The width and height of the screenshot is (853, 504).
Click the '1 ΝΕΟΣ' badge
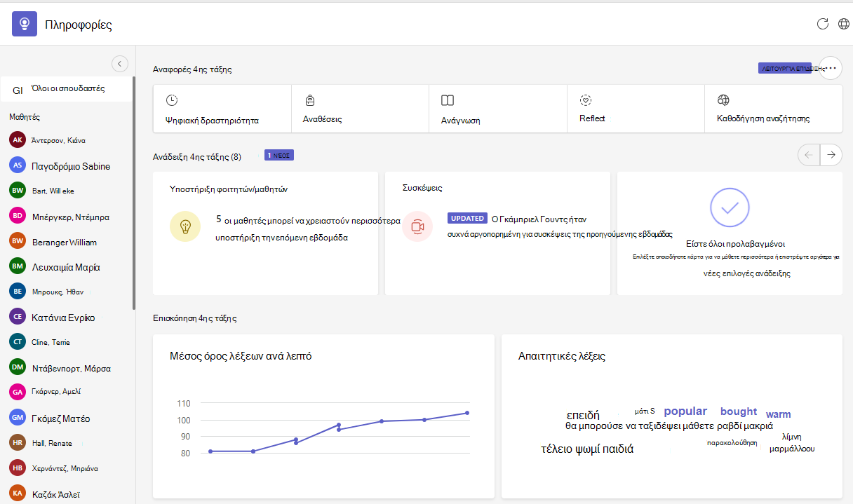279,155
